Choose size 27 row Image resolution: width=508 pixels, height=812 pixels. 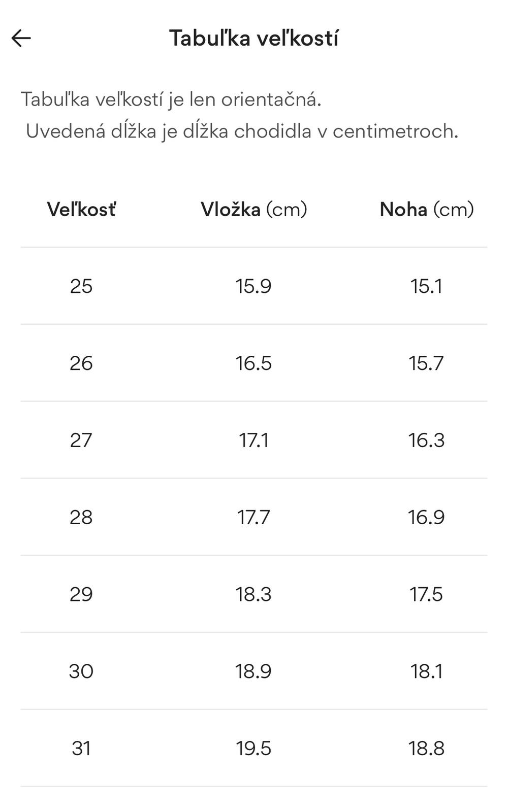point(81,440)
